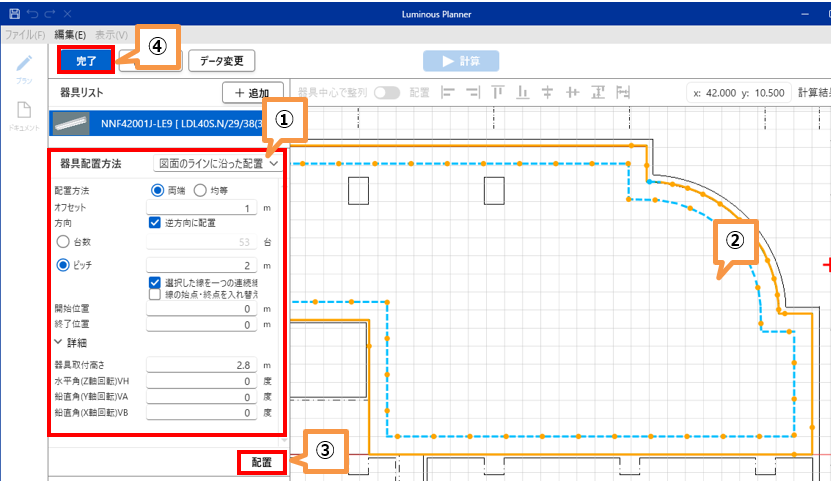Select the 均等 radio button
This screenshot has width=832, height=481.
point(200,190)
